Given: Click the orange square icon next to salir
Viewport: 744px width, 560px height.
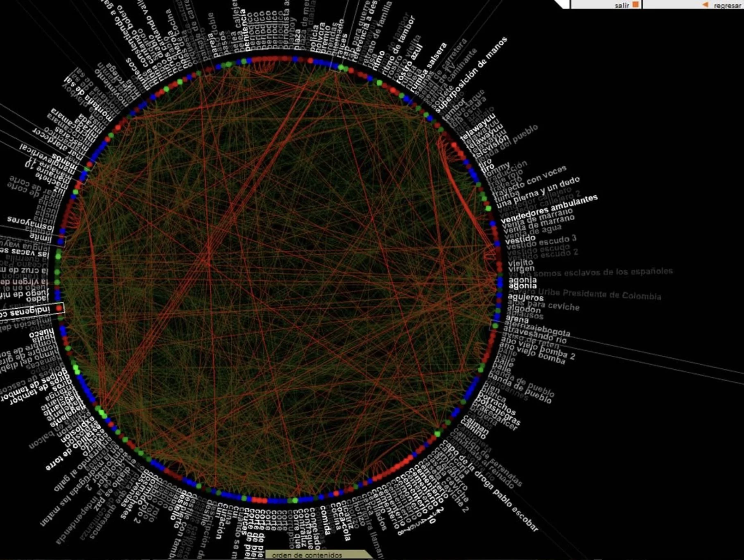Looking at the screenshot, I should coord(635,5).
